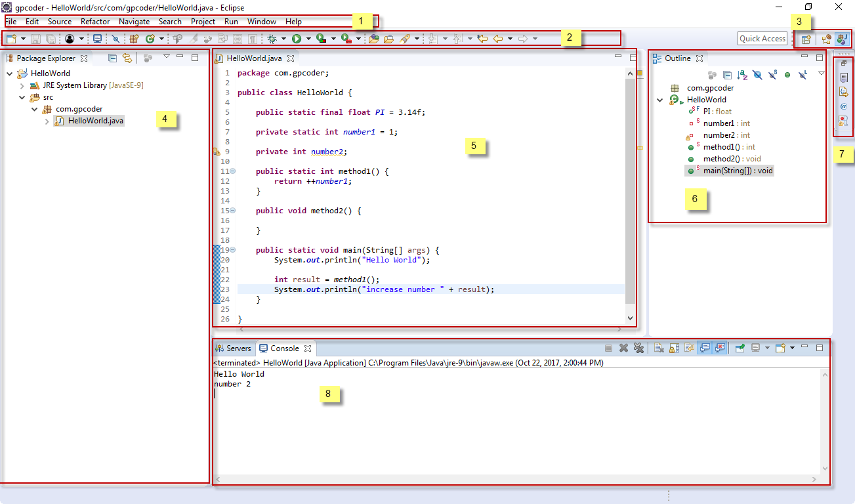This screenshot has height=504, width=855.
Task: Toggle alphabetical Sort in Outline view
Action: tap(742, 75)
